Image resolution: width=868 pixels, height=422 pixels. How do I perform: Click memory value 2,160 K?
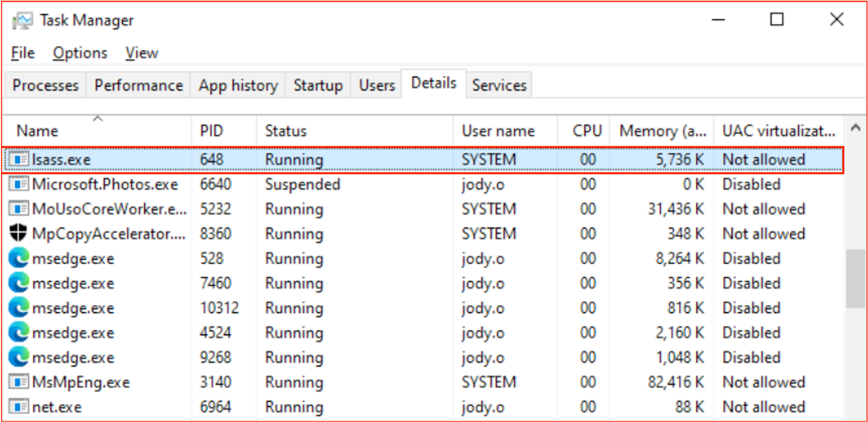679,332
